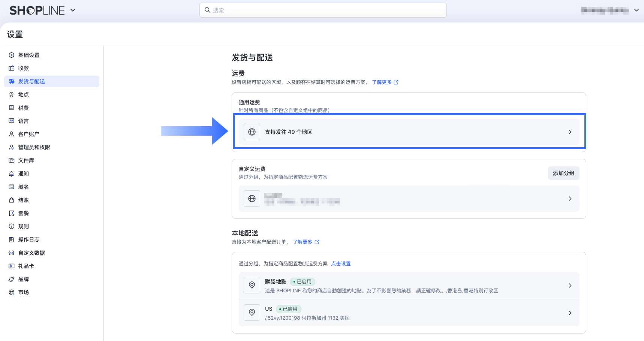This screenshot has width=644, height=341.
Task: Click the 套餐 plan icon
Action: point(12,213)
